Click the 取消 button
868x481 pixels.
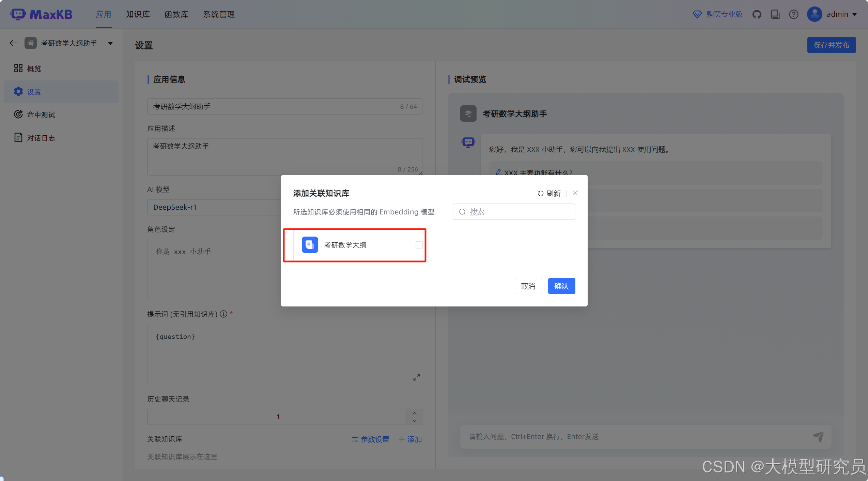pyautogui.click(x=528, y=286)
